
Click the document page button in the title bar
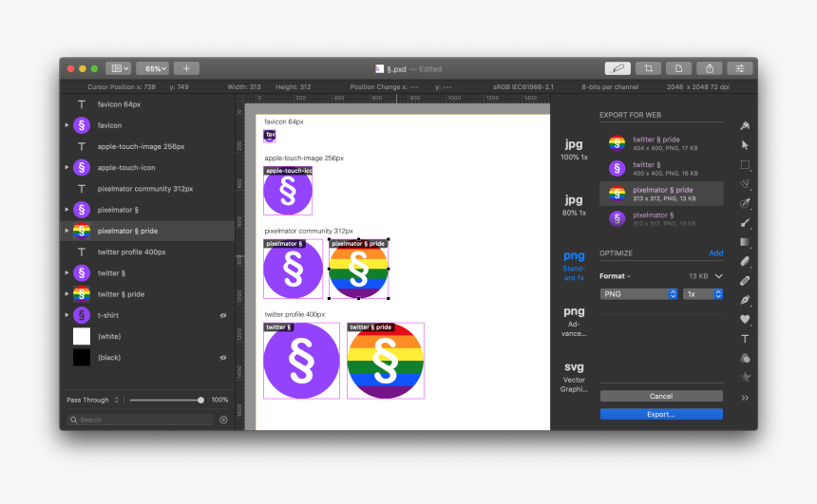tap(678, 68)
